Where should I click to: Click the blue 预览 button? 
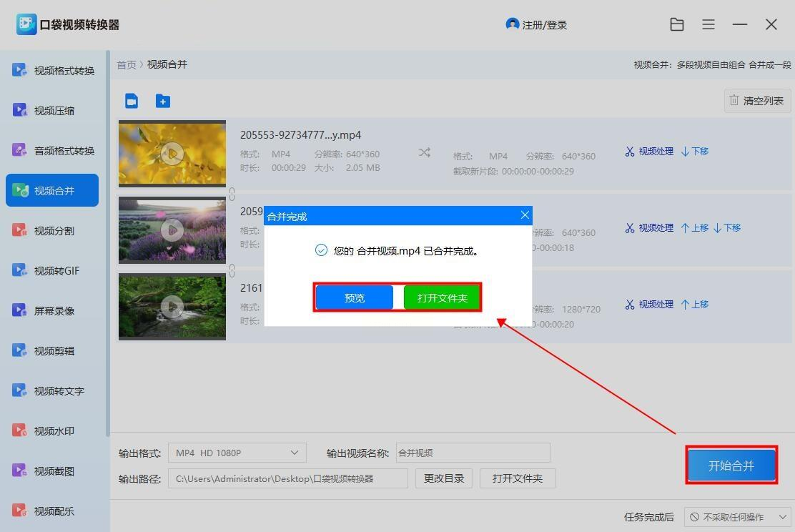(x=355, y=297)
